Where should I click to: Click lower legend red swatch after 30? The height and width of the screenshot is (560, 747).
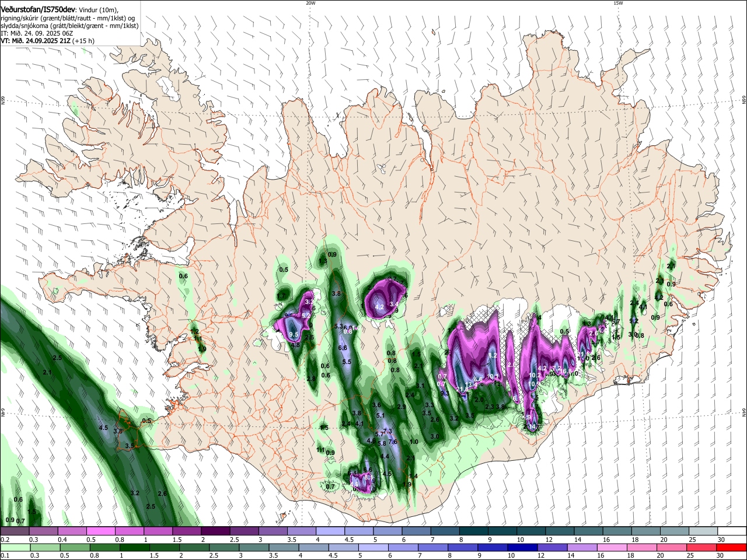pyautogui.click(x=731, y=547)
